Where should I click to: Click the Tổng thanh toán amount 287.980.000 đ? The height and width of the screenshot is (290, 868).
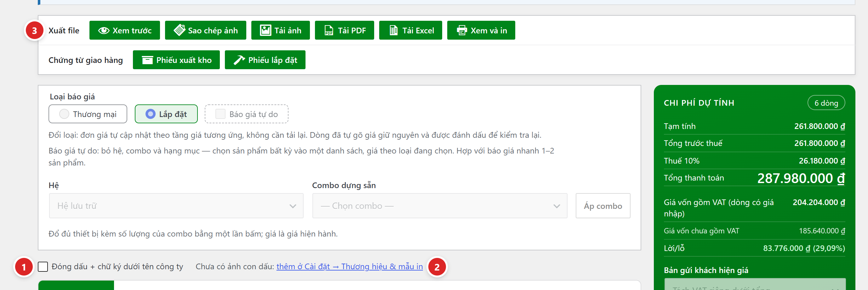(x=801, y=178)
